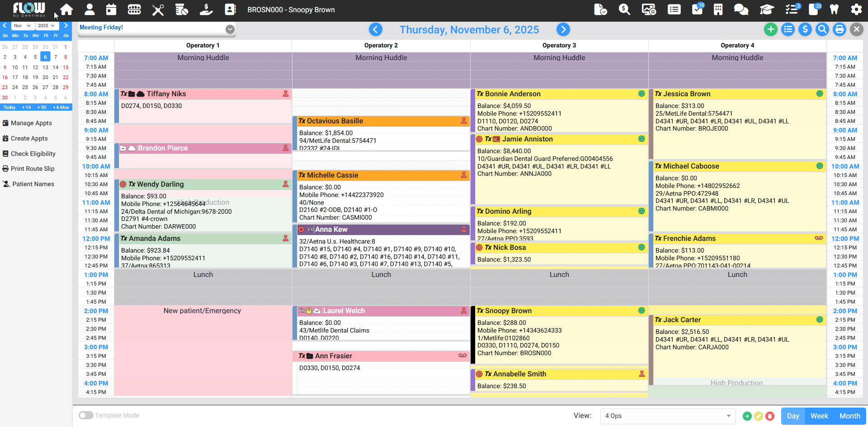Click the blue magnifier search icon
Viewport: 868px width, 427px height.
[x=822, y=29]
